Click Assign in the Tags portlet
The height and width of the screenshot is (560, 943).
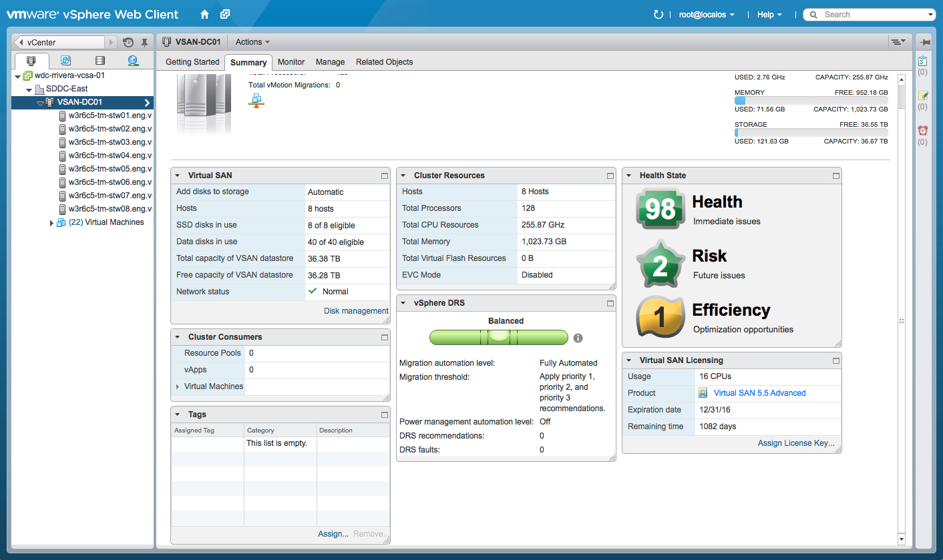(x=333, y=534)
